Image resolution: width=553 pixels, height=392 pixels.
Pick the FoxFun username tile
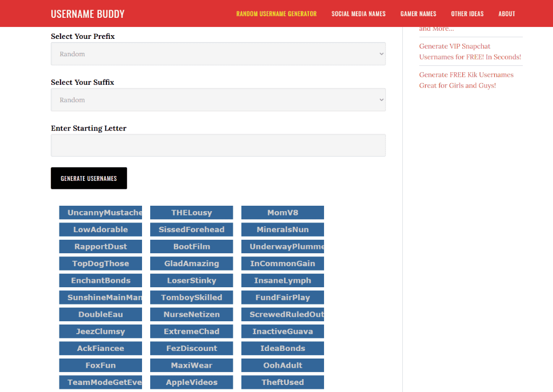(100, 365)
